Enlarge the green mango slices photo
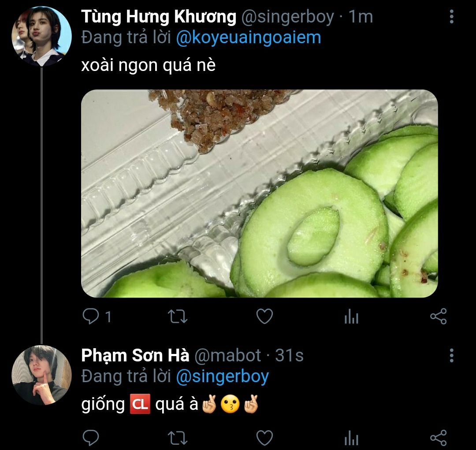 [x=259, y=193]
